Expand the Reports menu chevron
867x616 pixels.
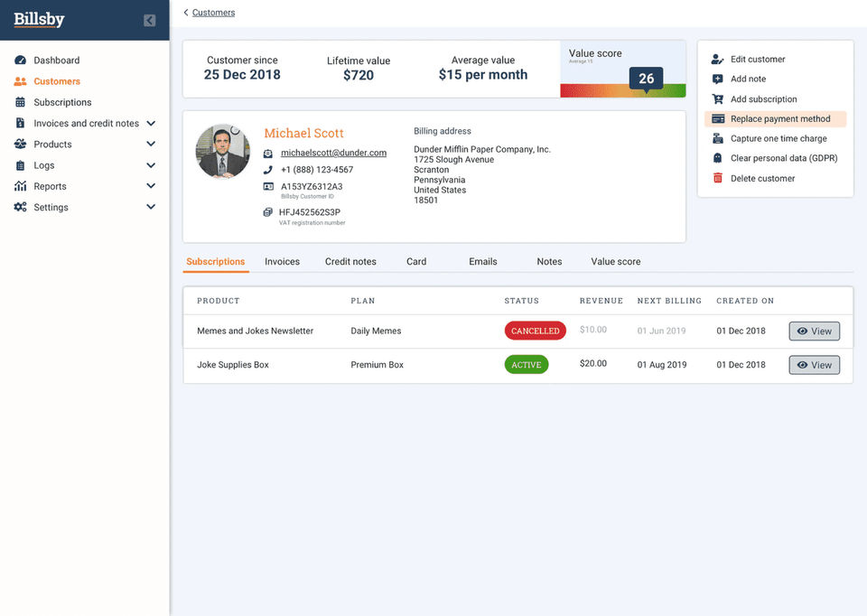[151, 186]
